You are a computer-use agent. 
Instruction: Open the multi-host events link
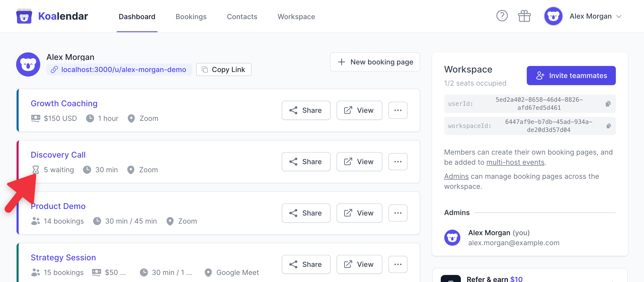pos(515,162)
